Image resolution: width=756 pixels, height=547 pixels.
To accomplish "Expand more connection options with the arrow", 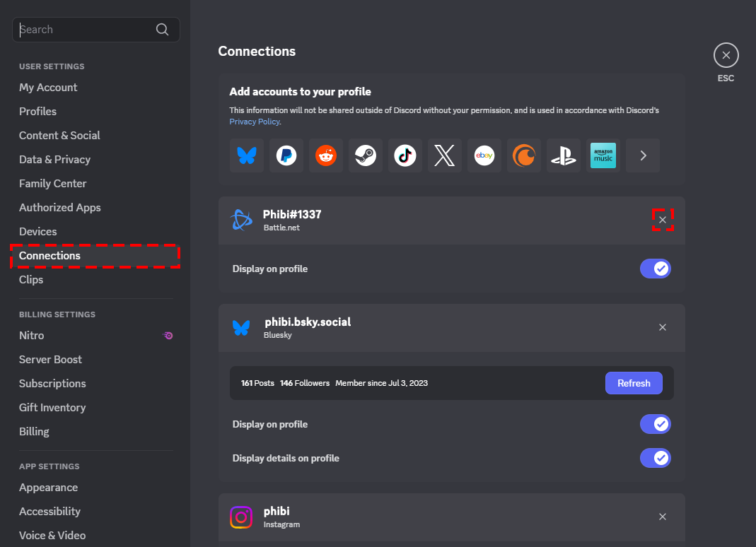I will (642, 155).
